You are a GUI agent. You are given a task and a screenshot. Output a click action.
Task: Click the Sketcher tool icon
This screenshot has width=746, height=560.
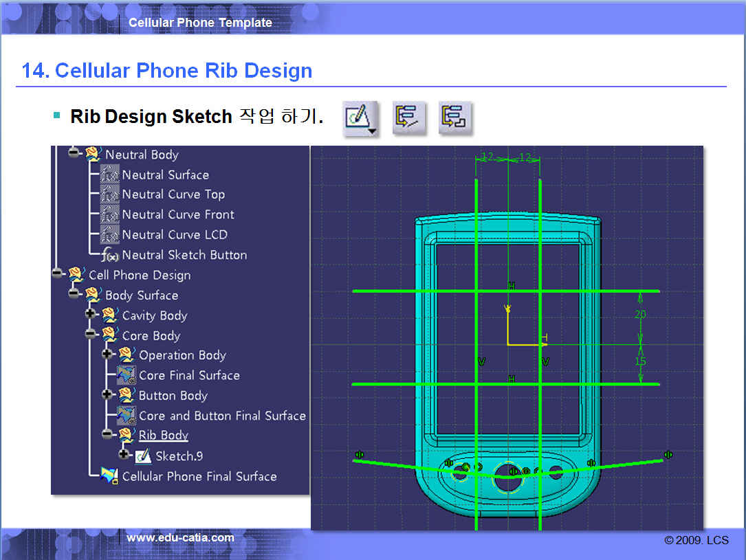tap(360, 118)
